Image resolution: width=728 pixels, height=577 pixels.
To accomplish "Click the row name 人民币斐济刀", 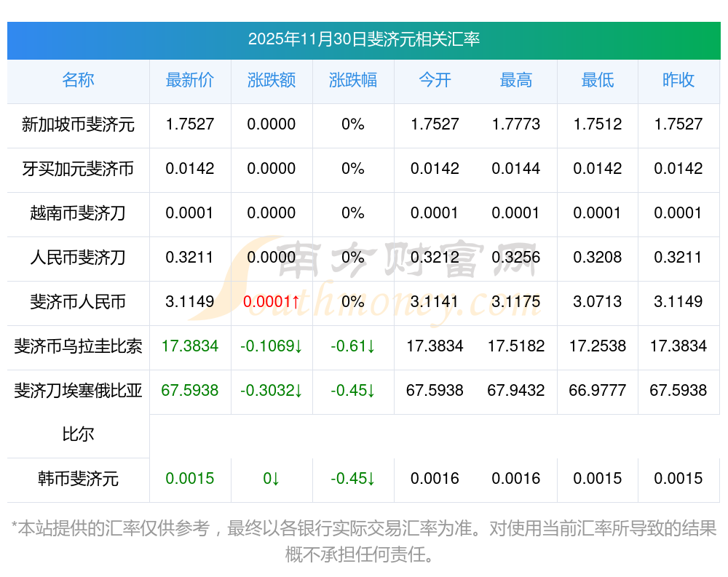I will pos(78,257).
